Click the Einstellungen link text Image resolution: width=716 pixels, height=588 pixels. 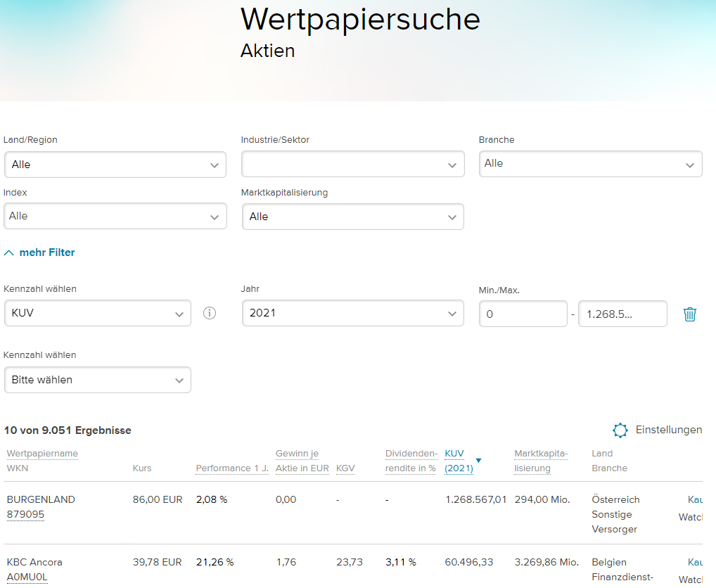pyautogui.click(x=668, y=430)
